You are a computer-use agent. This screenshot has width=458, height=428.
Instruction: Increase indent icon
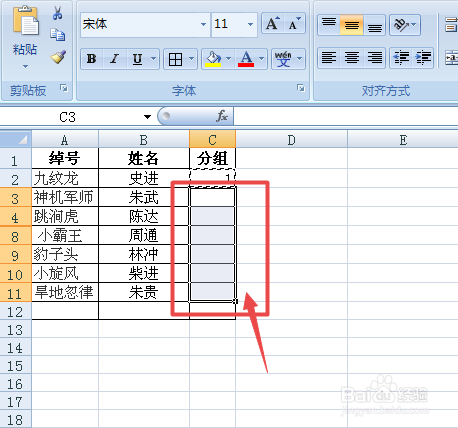[x=423, y=58]
